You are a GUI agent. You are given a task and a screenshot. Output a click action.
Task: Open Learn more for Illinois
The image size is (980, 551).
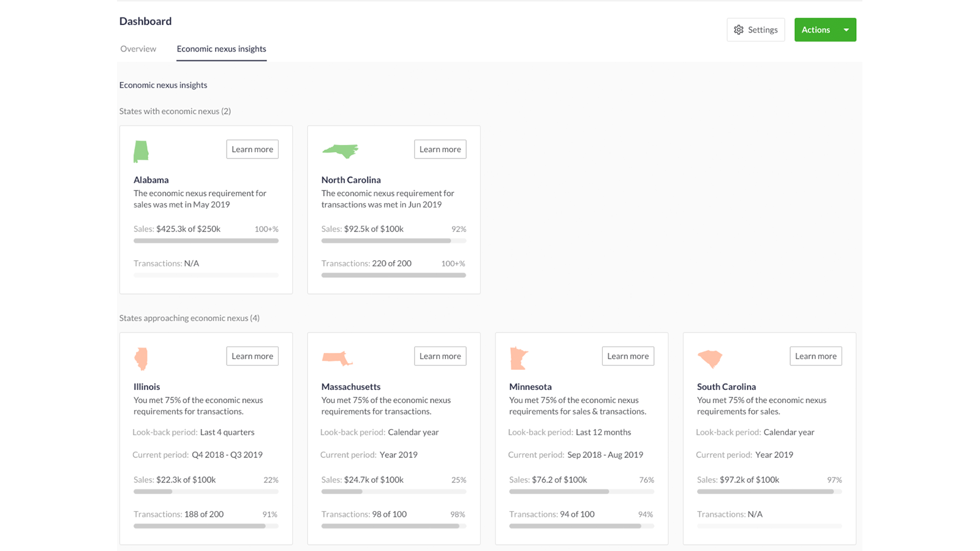tap(252, 356)
